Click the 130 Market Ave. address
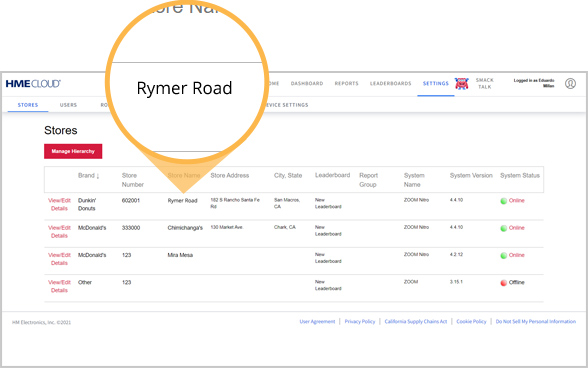This screenshot has height=368, width=588. pyautogui.click(x=226, y=227)
